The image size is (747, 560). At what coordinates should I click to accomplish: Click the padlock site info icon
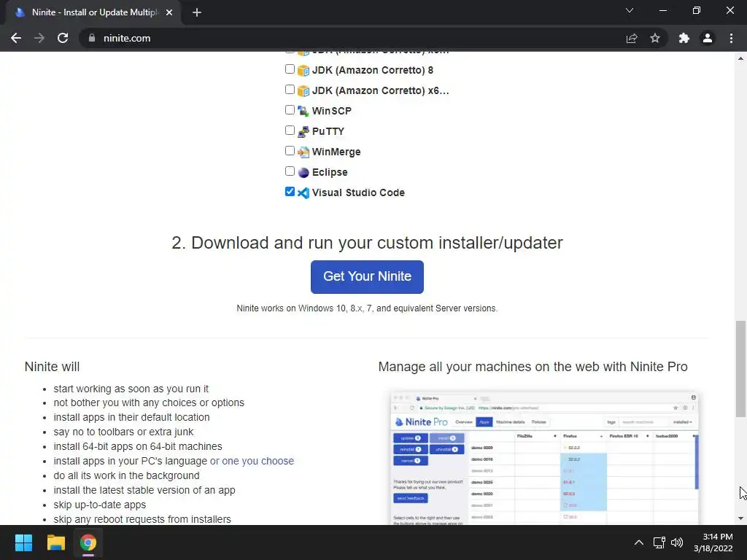tap(92, 38)
